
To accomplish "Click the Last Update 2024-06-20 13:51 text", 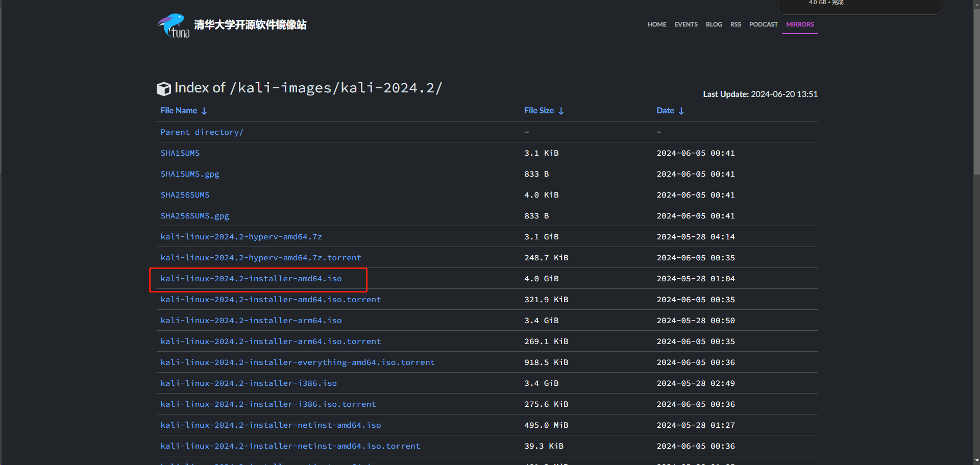I will (x=761, y=94).
